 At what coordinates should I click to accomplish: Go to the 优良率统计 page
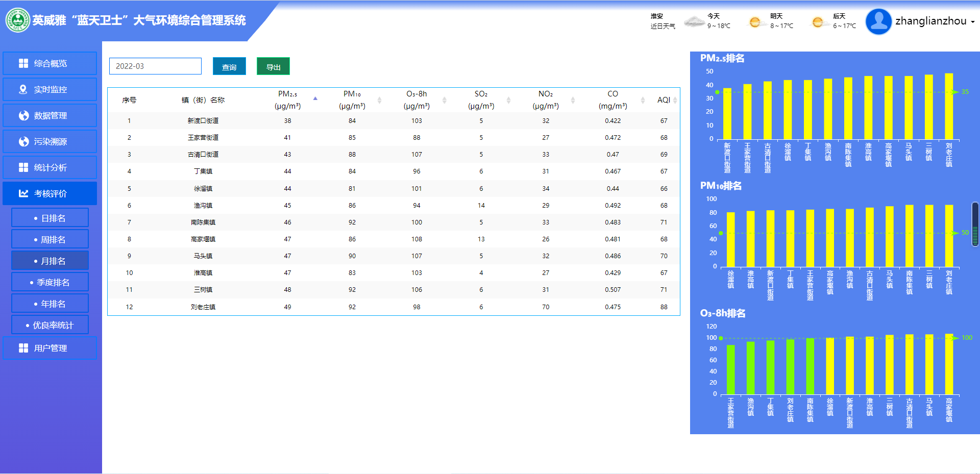click(x=50, y=325)
